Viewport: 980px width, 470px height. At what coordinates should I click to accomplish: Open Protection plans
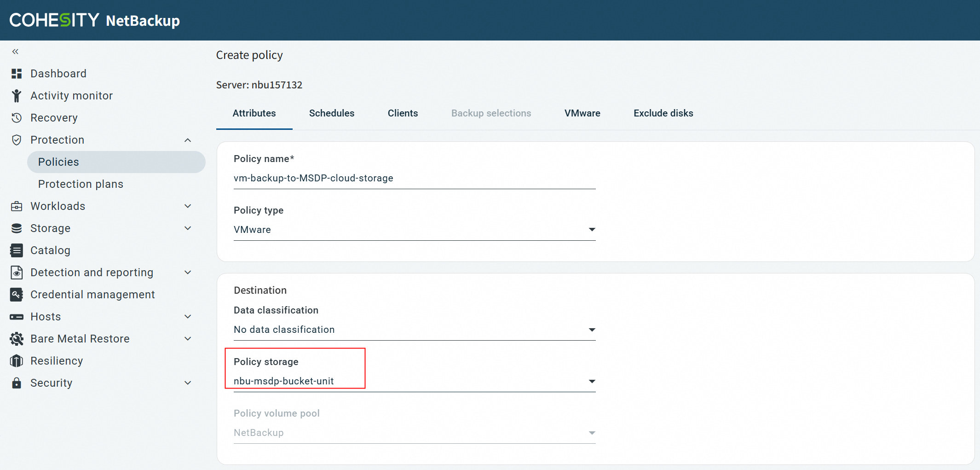click(81, 184)
